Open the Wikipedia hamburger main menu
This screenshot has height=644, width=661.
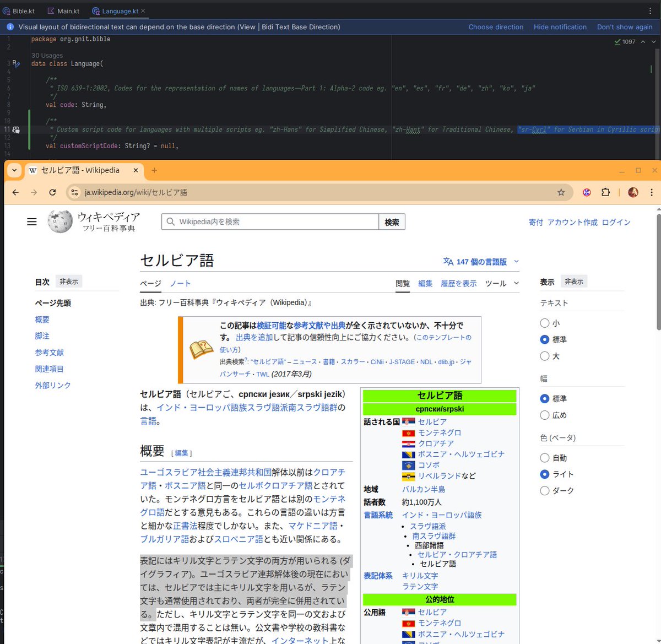32,221
